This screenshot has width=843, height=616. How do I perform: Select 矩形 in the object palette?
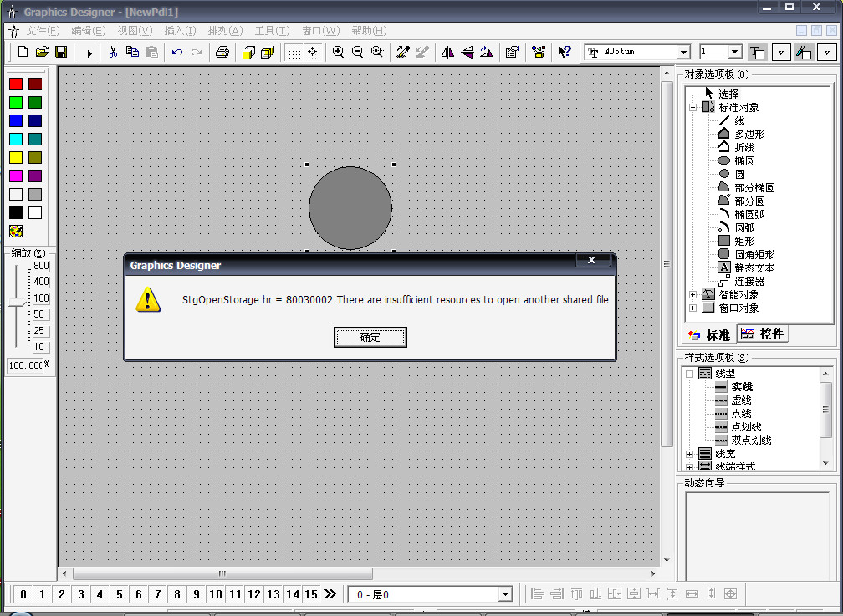pyautogui.click(x=743, y=241)
